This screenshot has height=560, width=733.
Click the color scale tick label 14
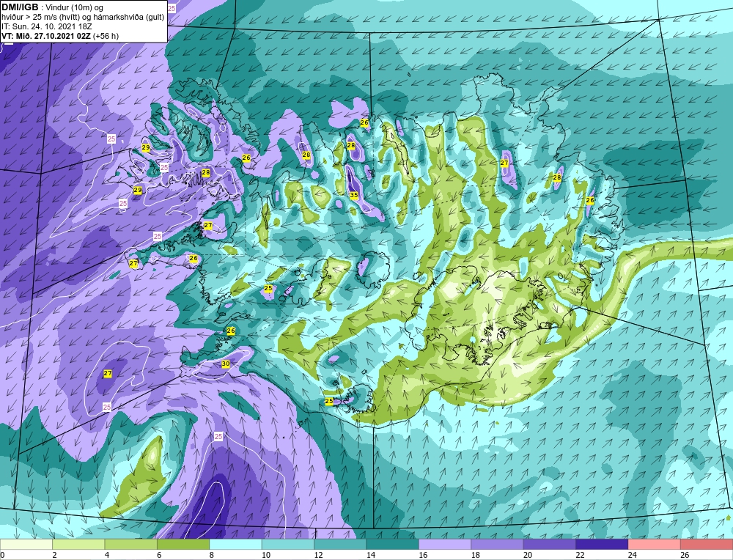[x=371, y=555]
